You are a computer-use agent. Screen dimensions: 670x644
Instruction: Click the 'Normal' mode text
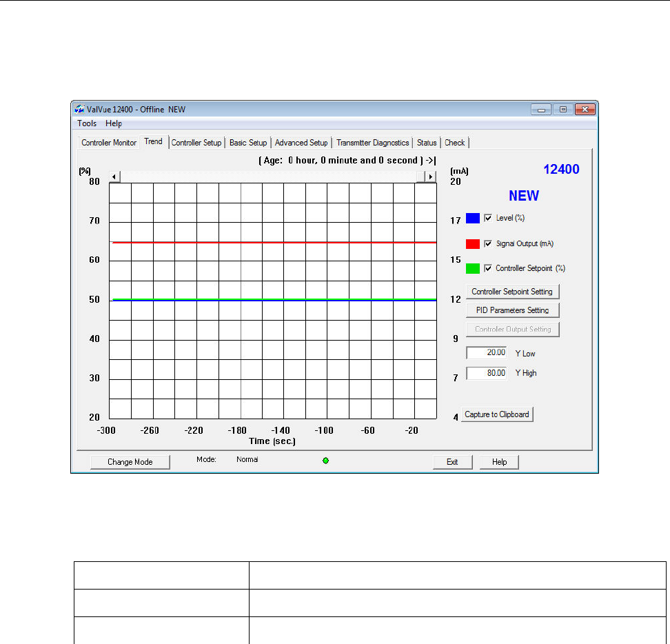(x=247, y=459)
